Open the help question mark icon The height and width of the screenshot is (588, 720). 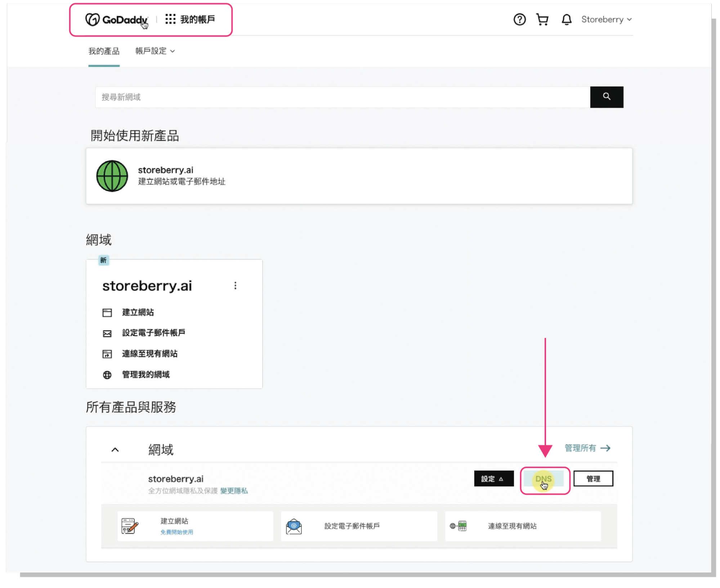[x=519, y=19]
